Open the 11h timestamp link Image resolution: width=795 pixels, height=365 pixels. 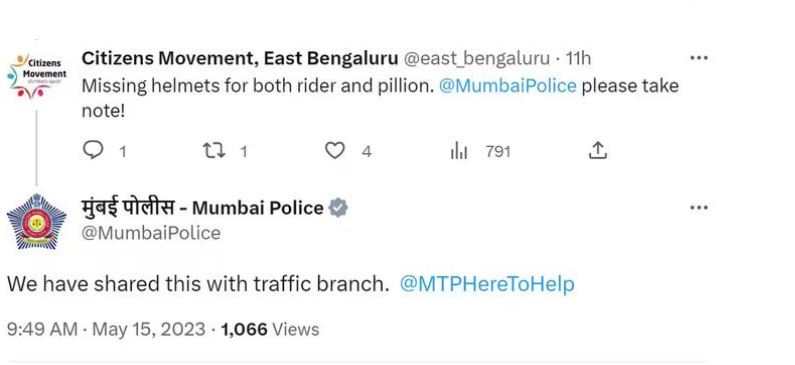[578, 59]
